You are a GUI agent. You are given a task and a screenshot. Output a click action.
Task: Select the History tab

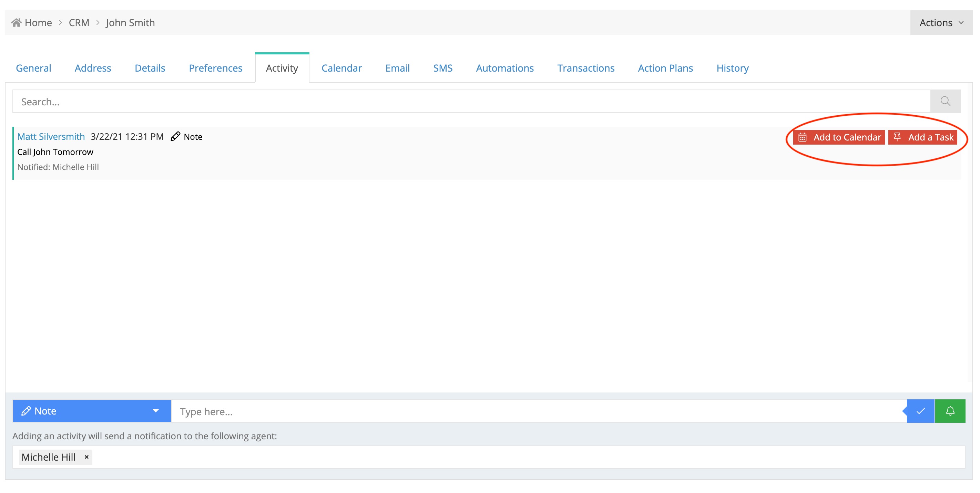pos(732,68)
